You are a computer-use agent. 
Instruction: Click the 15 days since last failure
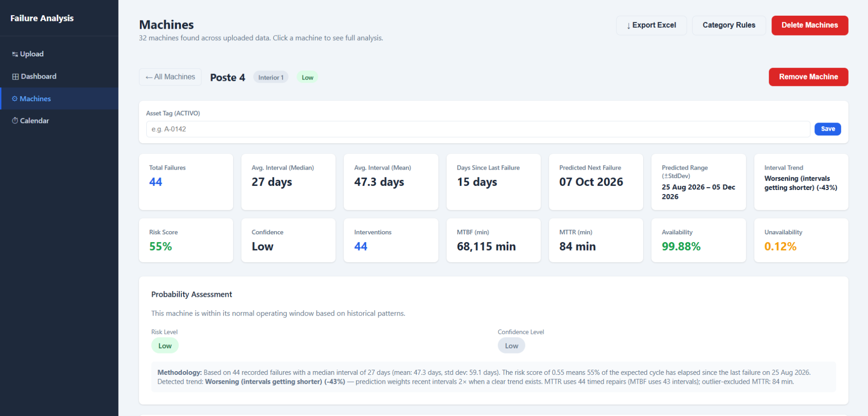477,182
